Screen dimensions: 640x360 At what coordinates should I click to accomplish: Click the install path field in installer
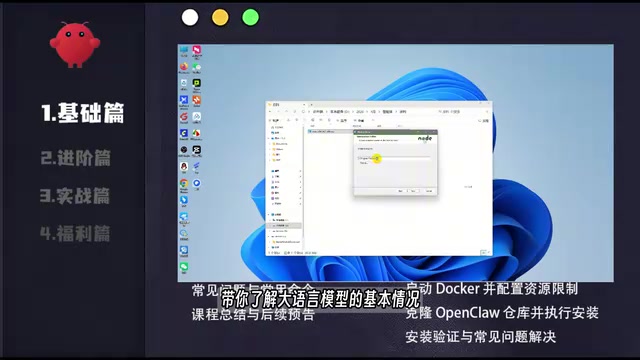tap(393, 158)
